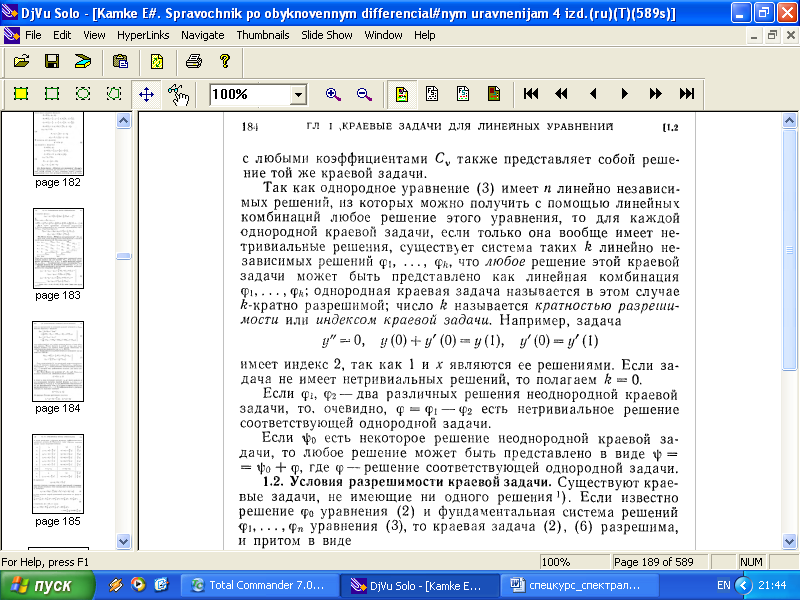Click the Zoom Out magnifier icon
The height and width of the screenshot is (600, 800).
click(364, 94)
